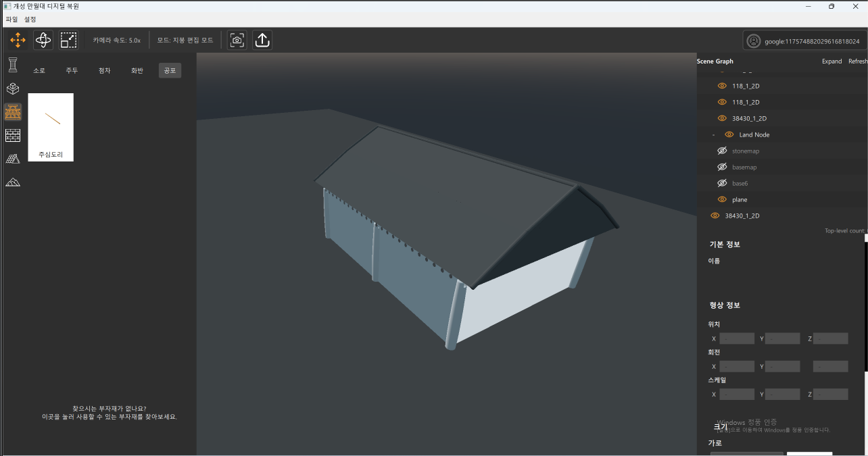Screen dimensions: 868x456
Task: Select the 주심도리 component thumbnail
Action: pos(51,127)
